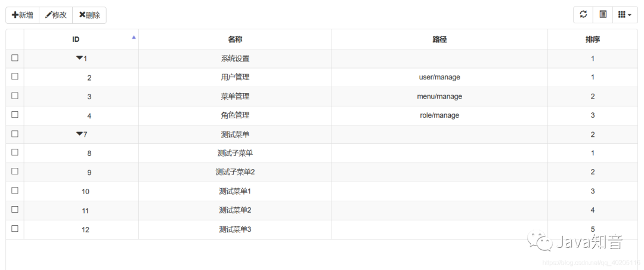Click the ID cell showing 12
Screen dimensions: 644x270
[x=81, y=229]
